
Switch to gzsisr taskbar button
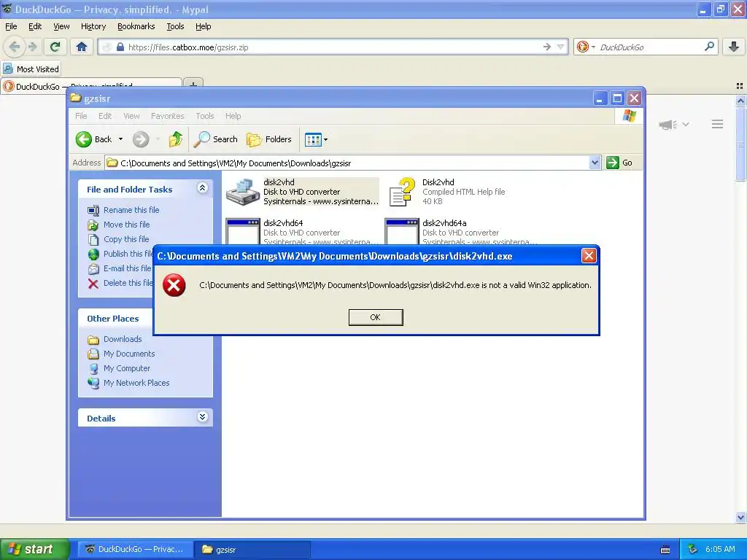pos(252,549)
